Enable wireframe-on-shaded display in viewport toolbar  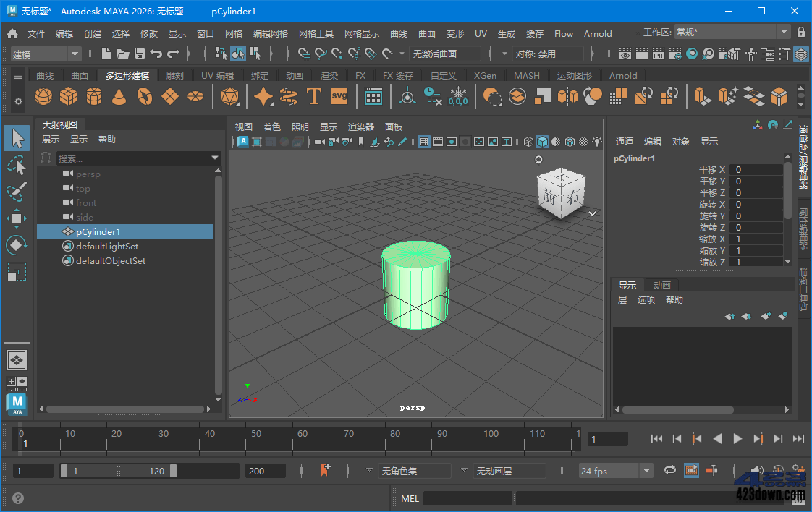click(x=570, y=142)
